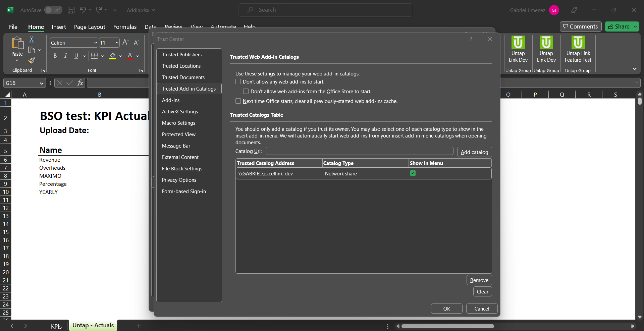Check Don't allow any web add-ins to start
Screen dimensions: 644x331
coord(238,81)
